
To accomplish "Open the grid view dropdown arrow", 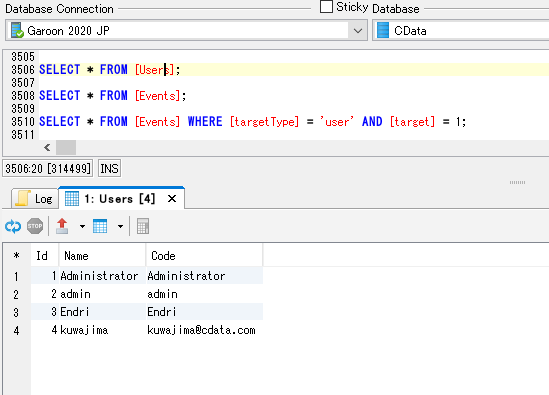I will click(x=120, y=227).
